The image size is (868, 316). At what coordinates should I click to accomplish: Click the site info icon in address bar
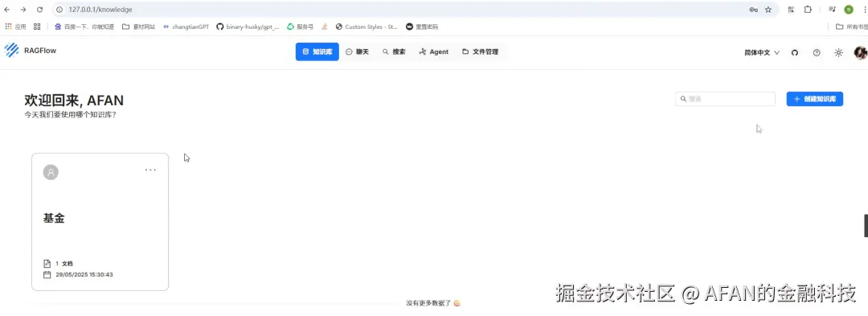tap(59, 10)
